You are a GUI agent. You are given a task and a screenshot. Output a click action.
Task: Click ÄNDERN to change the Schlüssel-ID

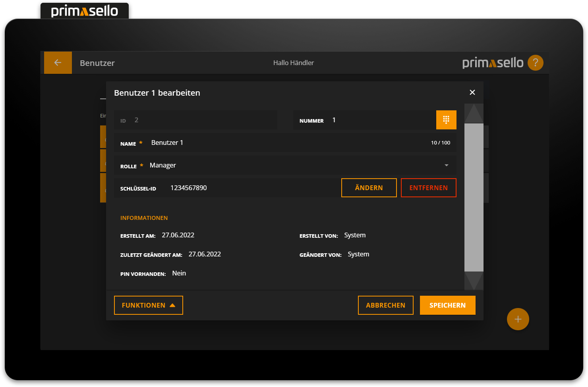[x=369, y=187]
